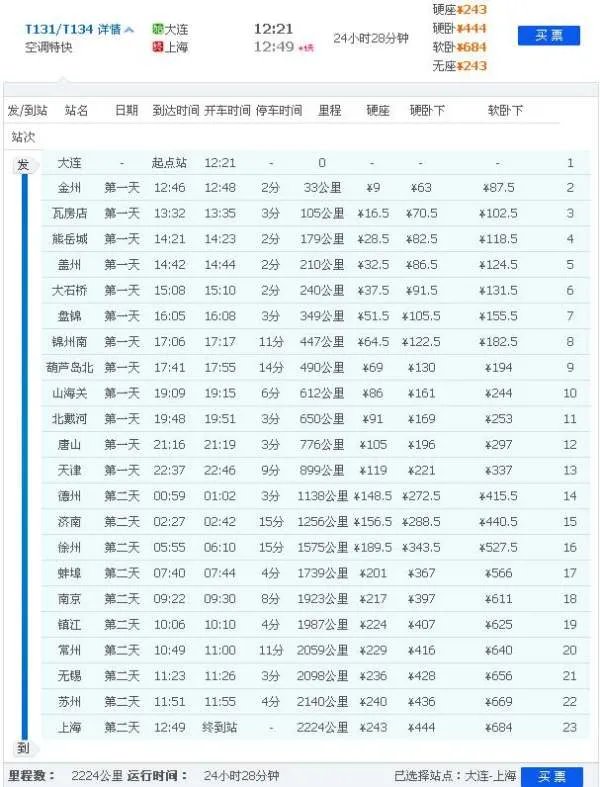Click the 终到站 label in 上海 row

point(219,727)
